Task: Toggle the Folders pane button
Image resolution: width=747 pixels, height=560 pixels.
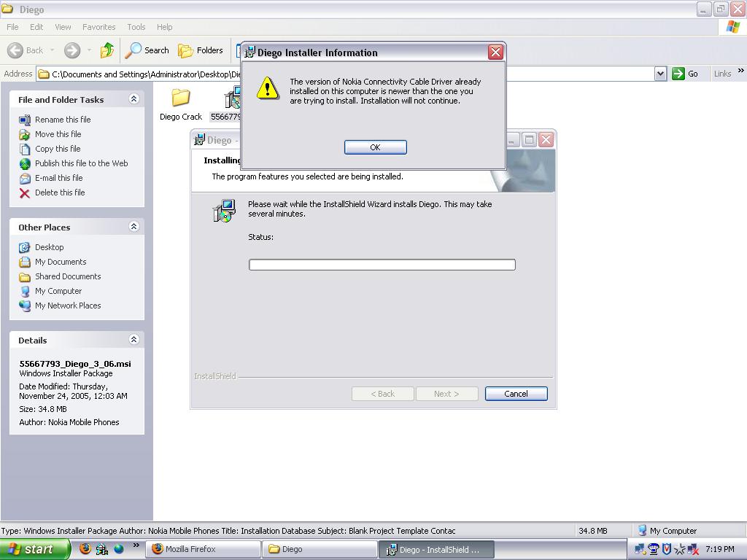Action: (x=200, y=50)
